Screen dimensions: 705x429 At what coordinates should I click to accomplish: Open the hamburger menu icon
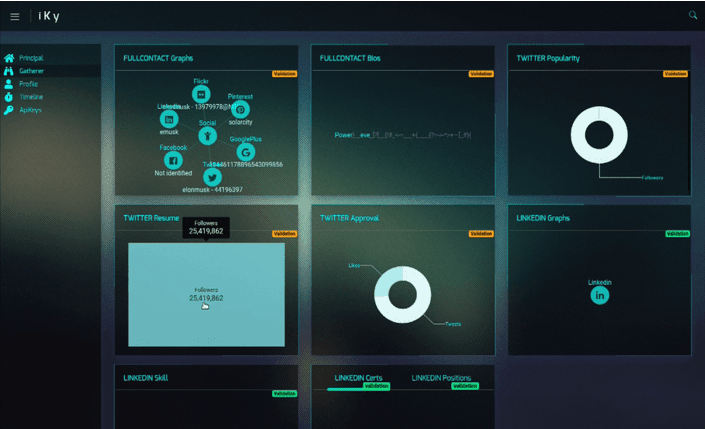pyautogui.click(x=15, y=17)
